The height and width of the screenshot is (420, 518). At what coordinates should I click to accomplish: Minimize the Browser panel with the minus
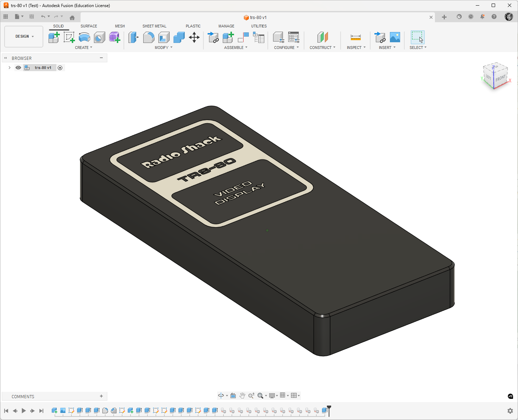(x=101, y=58)
